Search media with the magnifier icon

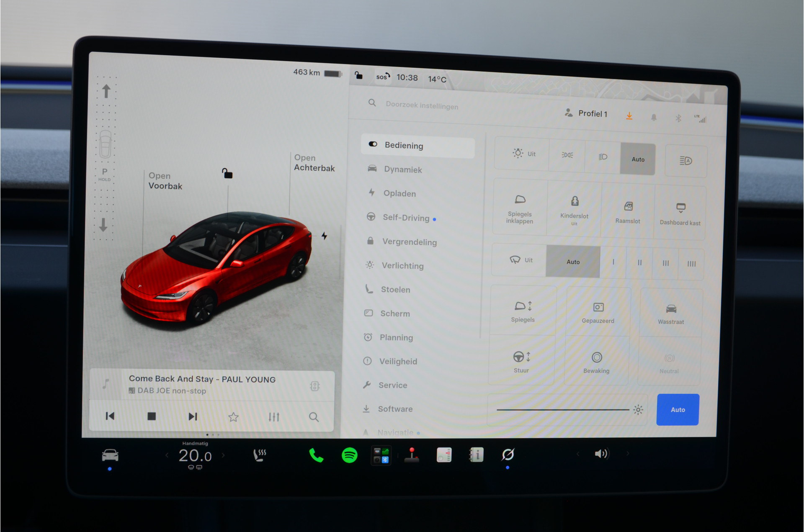314,417
